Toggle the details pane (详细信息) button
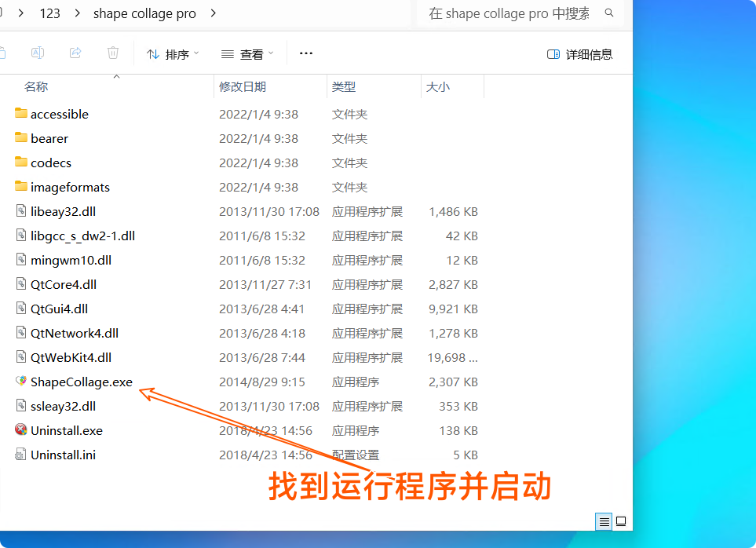The height and width of the screenshot is (548, 756). coord(580,54)
